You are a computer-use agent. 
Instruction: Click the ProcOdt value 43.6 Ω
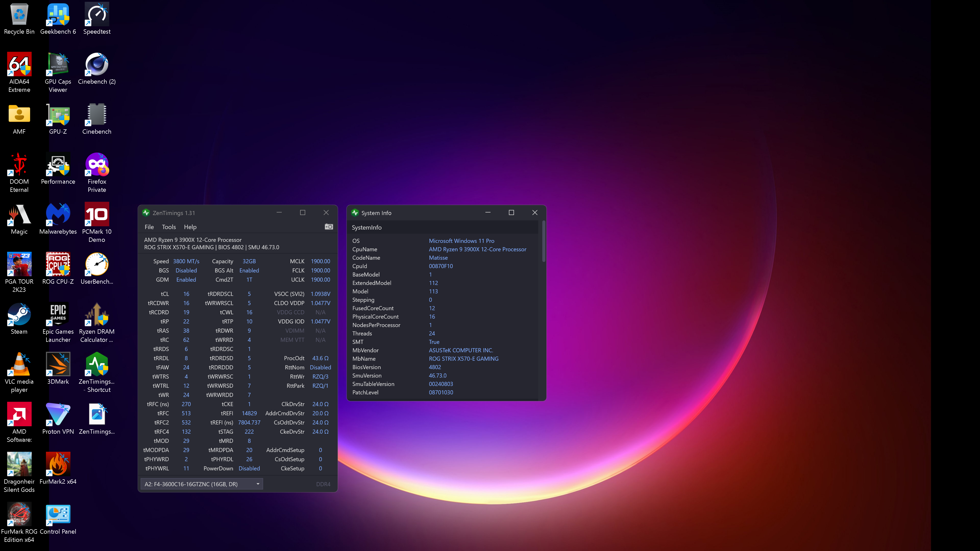tap(320, 358)
